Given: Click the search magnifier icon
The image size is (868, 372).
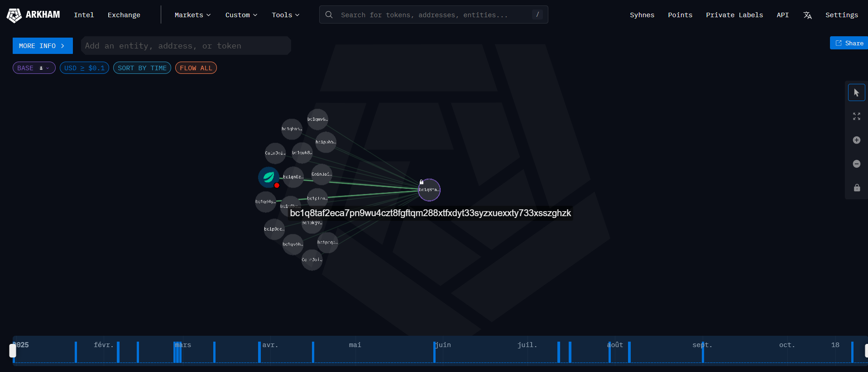Looking at the screenshot, I should (x=329, y=15).
